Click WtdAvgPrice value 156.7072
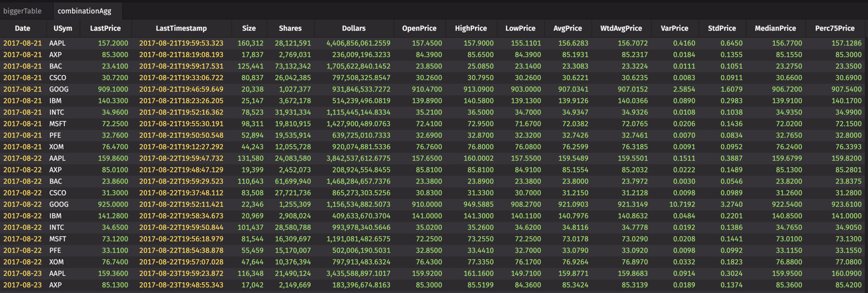Image resolution: width=868 pixels, height=293 pixels. pyautogui.click(x=634, y=43)
